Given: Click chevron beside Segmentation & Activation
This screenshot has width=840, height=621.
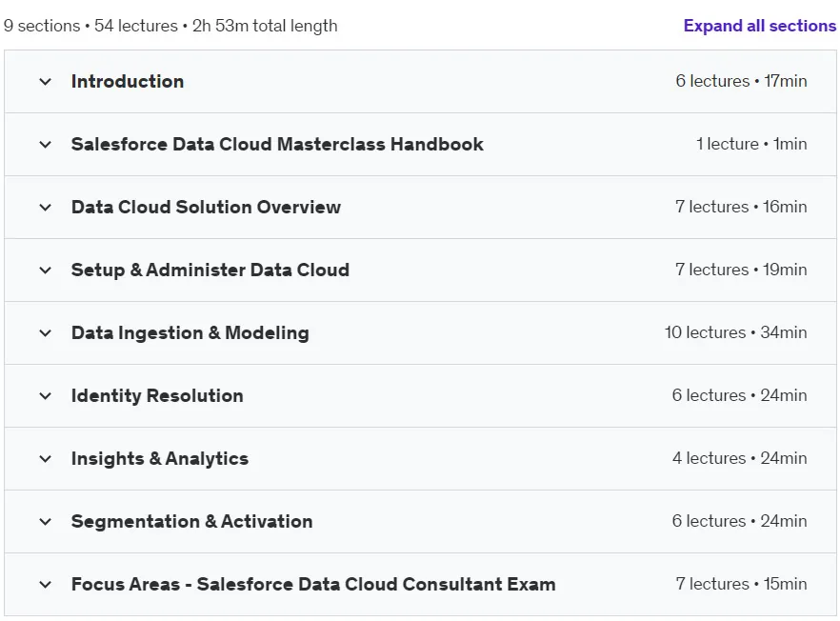Looking at the screenshot, I should click(x=46, y=521).
